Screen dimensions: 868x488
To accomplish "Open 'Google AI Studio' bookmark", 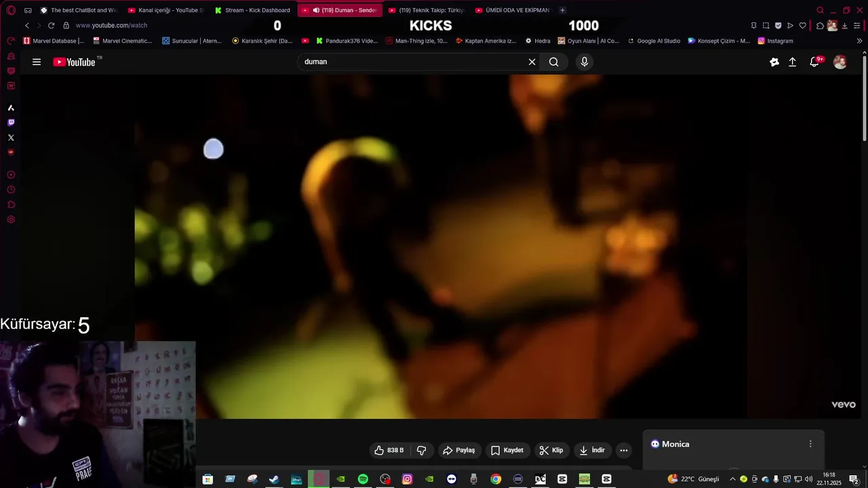I will click(654, 41).
